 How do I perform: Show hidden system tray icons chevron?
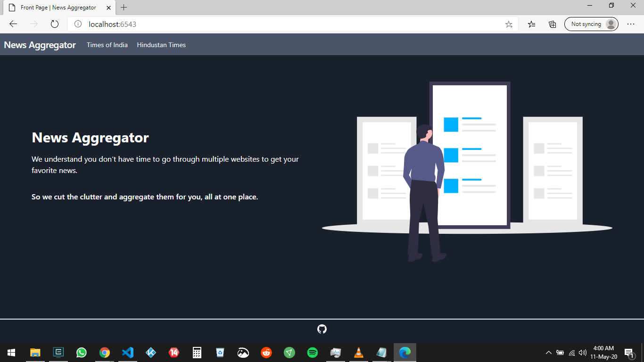548,353
